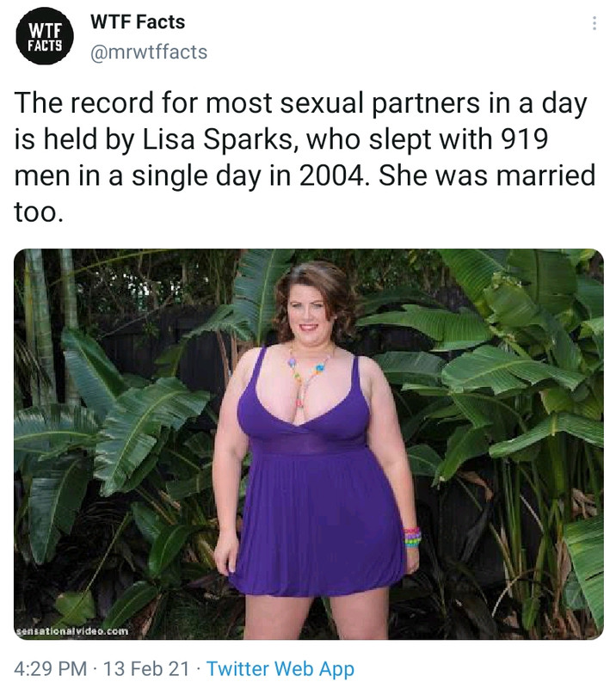
Task: Click the rainbow bracelet in the photo
Action: [x=412, y=537]
